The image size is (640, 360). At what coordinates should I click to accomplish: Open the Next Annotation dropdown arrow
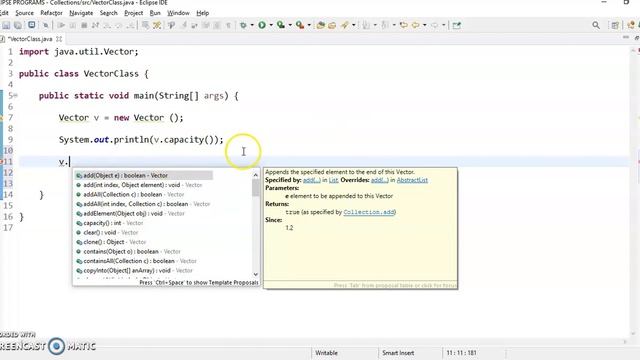pyautogui.click(x=375, y=25)
